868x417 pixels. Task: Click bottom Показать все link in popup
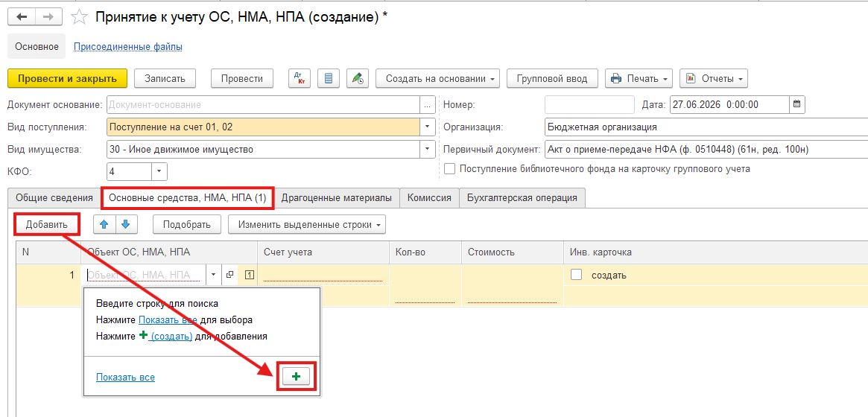click(x=125, y=378)
